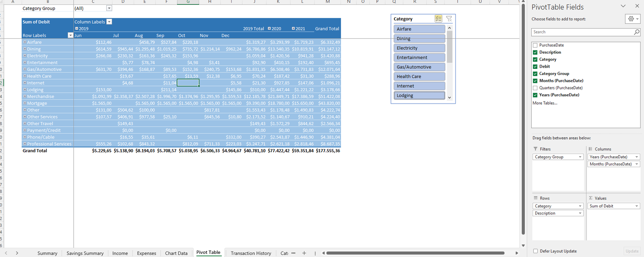This screenshot has width=644, height=257.
Task: Click the worksheet vertical scrollbar down arrow
Action: click(523, 245)
